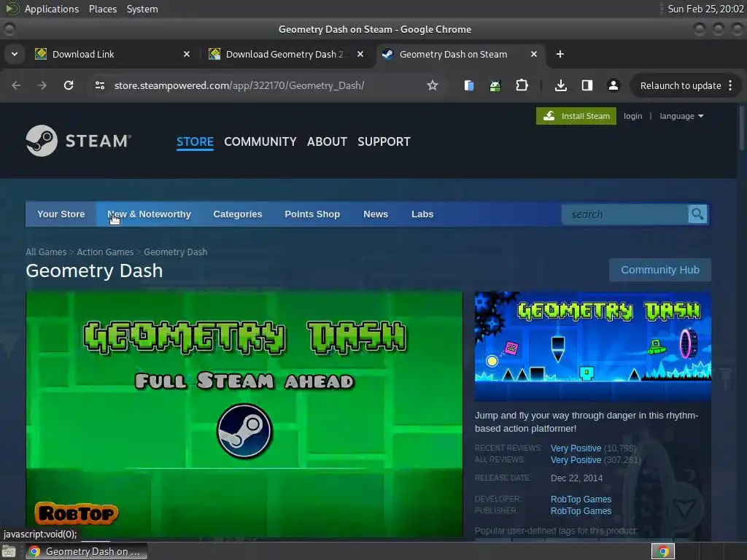Follow All Games breadcrumb link
The width and height of the screenshot is (747, 560).
[46, 252]
